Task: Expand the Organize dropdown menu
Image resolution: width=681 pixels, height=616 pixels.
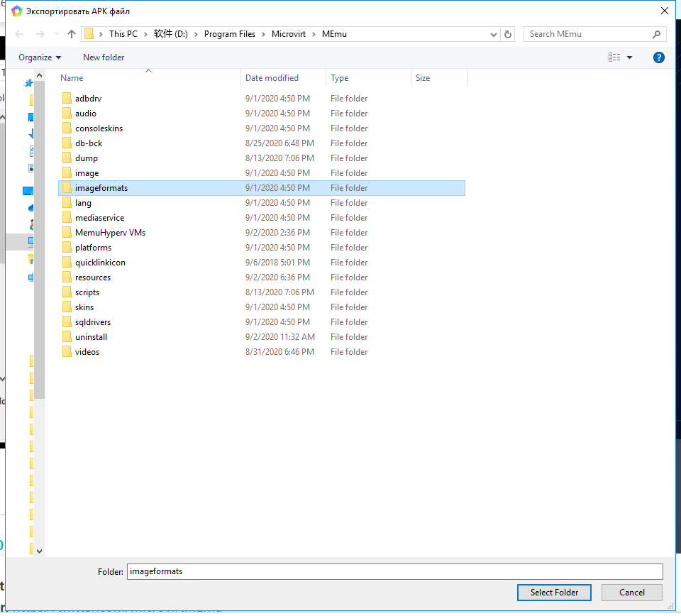Action: tap(40, 57)
